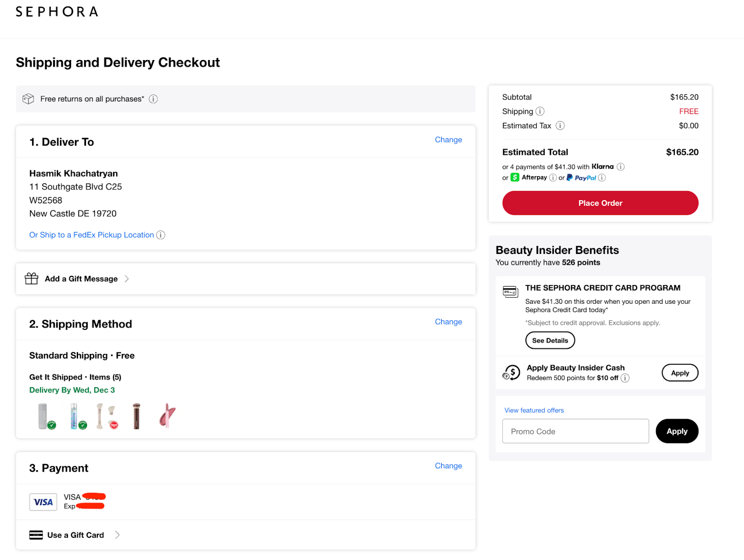Screen dimensions: 744x560
Task: Click fifth product thumbnail, the pink lip product
Action: pos(167,416)
